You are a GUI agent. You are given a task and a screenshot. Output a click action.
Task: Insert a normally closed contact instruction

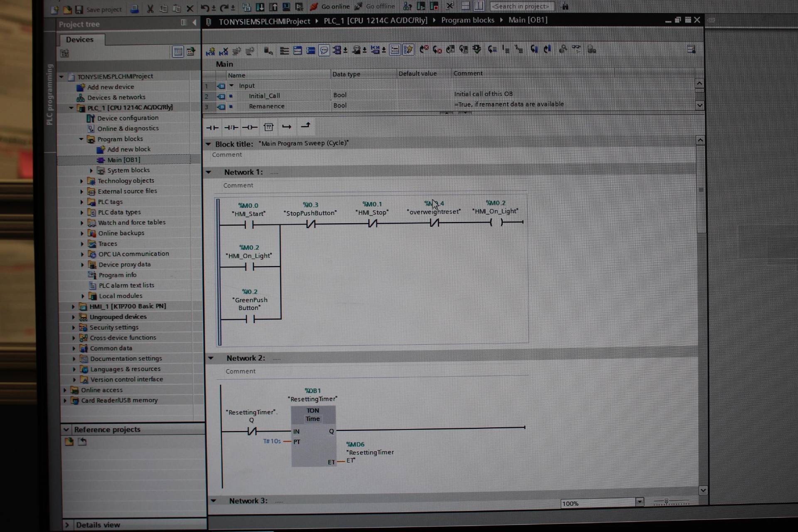(231, 128)
